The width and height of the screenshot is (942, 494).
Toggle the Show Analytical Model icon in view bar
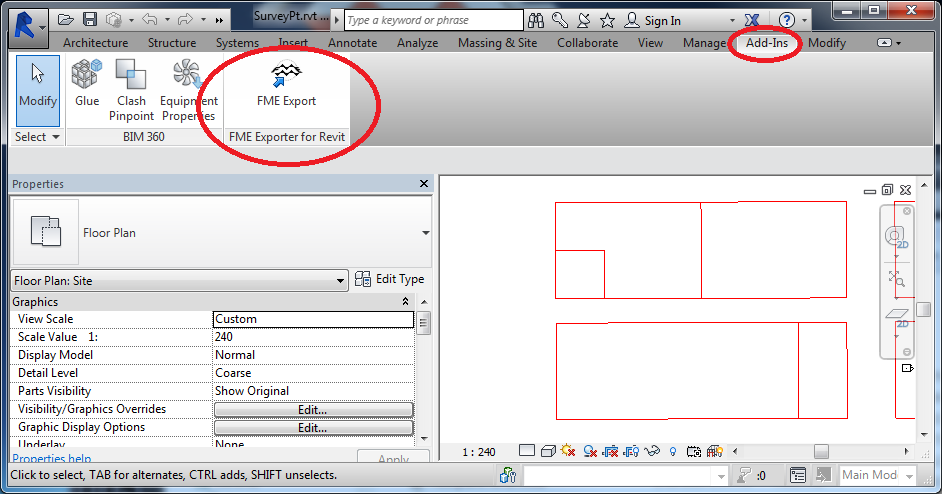click(714, 451)
